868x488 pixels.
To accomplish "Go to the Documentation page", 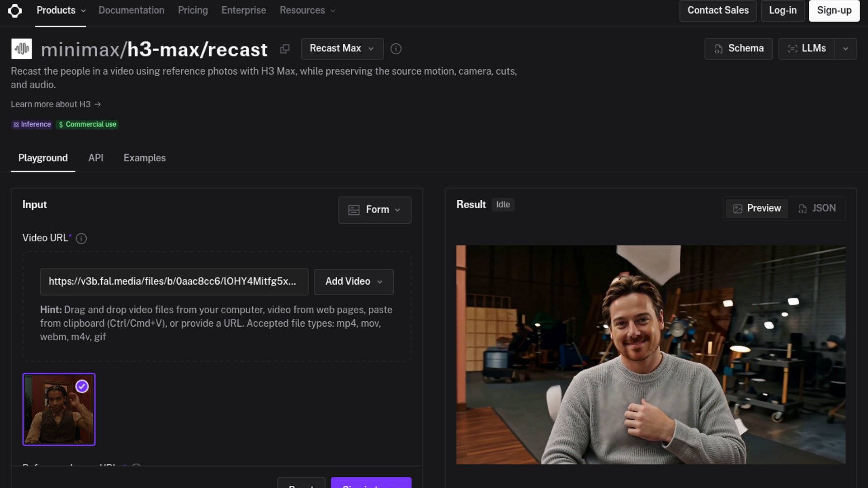I will click(132, 10).
